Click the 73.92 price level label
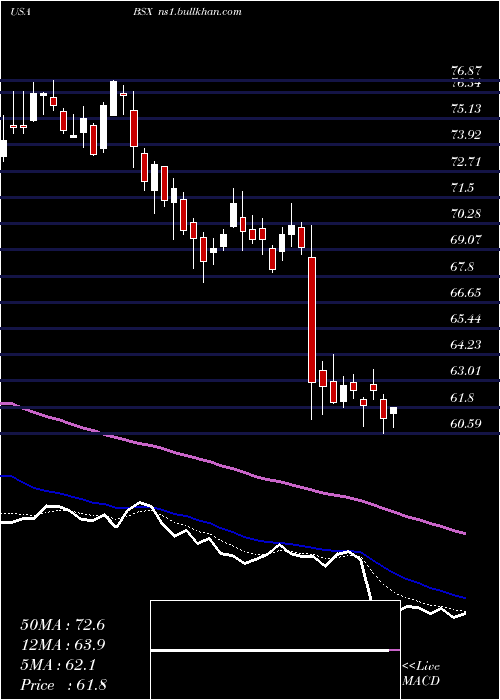This screenshot has width=500, height=700. coord(466,134)
